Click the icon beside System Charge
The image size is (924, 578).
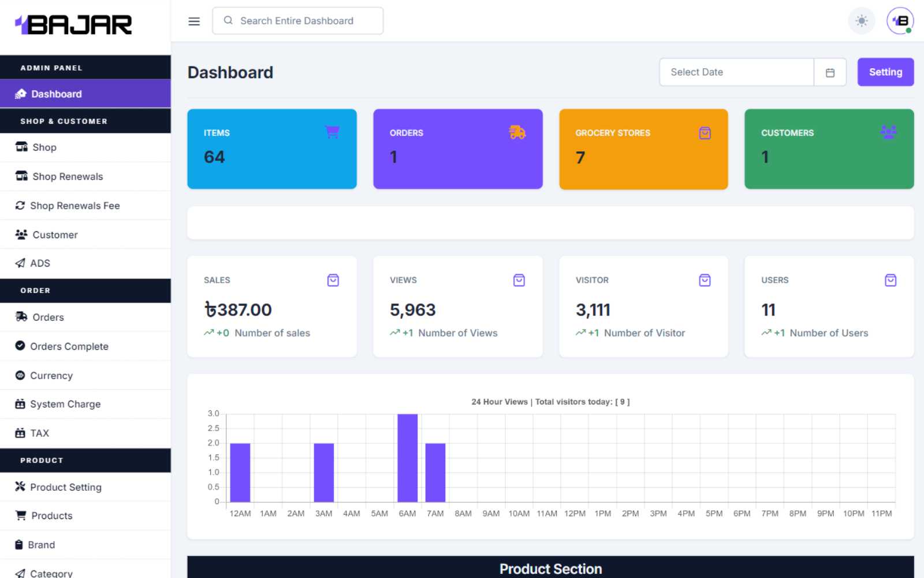(x=20, y=403)
